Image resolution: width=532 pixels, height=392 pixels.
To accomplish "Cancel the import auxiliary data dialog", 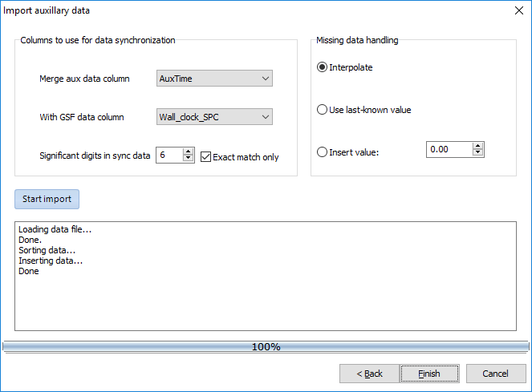I will [x=494, y=374].
